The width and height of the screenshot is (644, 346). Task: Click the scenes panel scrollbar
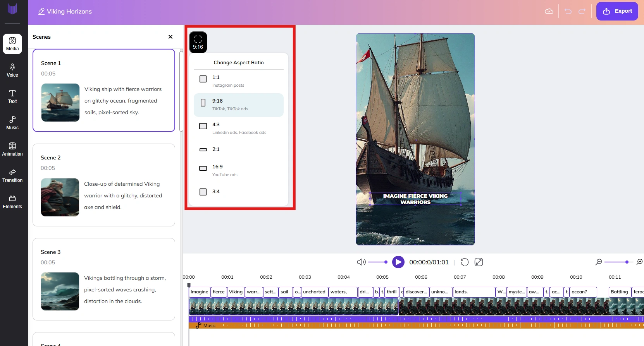click(x=181, y=91)
